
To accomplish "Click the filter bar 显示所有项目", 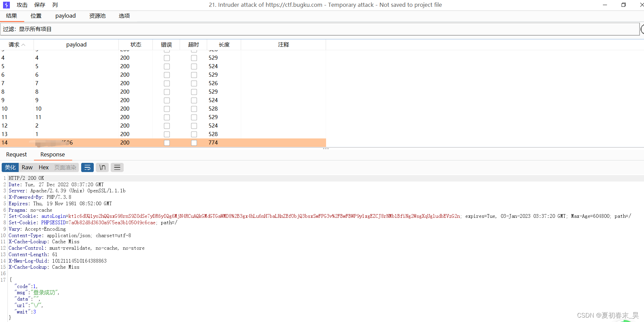I will 320,29.
